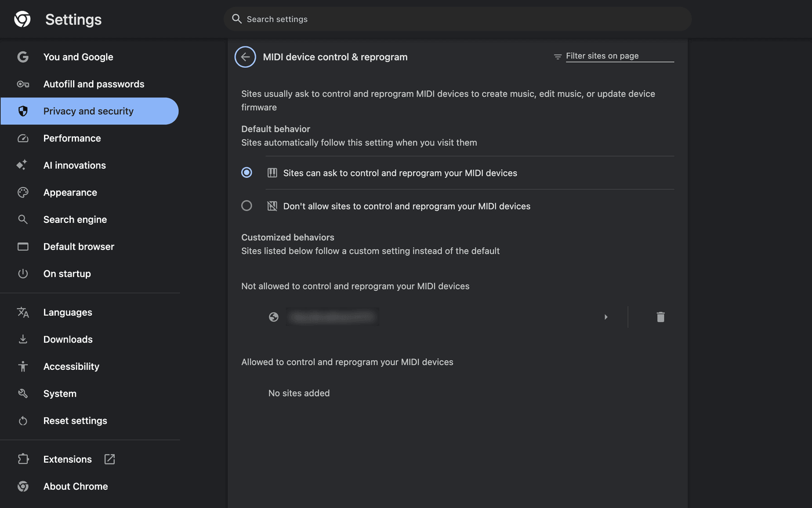Click 'MIDI device control & reprogram' heading
Screen dimensions: 812x508
[335, 57]
